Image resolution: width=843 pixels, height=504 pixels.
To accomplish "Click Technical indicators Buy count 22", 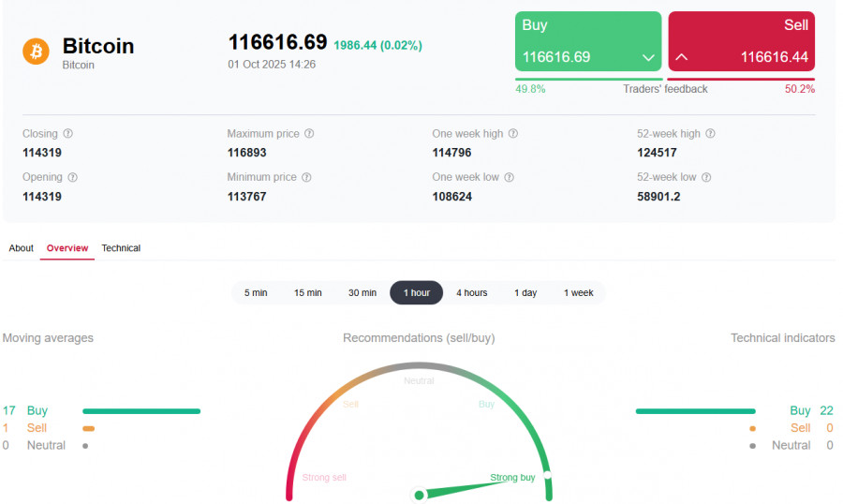I will 826,411.
